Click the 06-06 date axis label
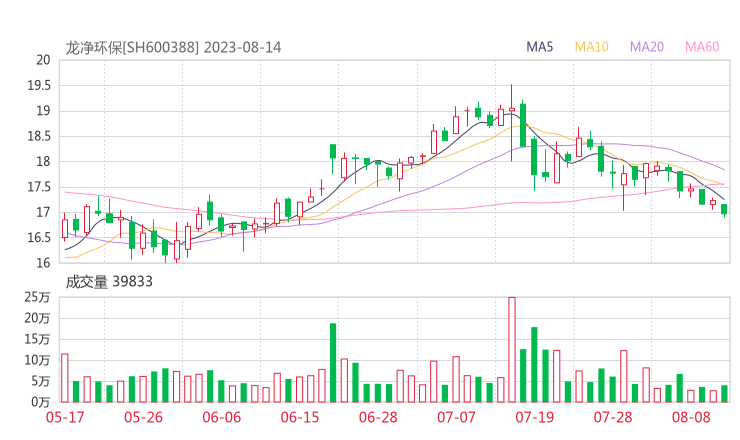This screenshot has height=440, width=740. tap(221, 417)
